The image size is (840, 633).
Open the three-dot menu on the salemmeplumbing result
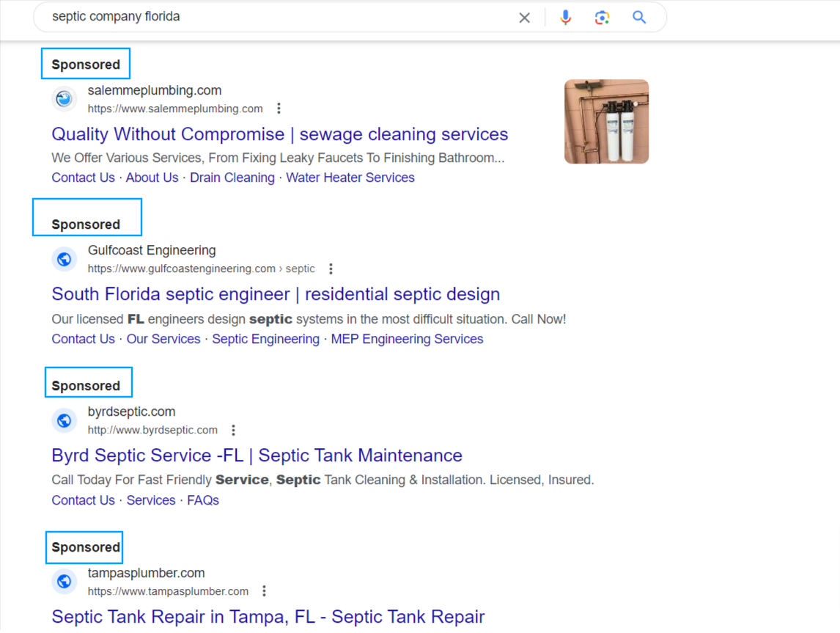tap(279, 108)
